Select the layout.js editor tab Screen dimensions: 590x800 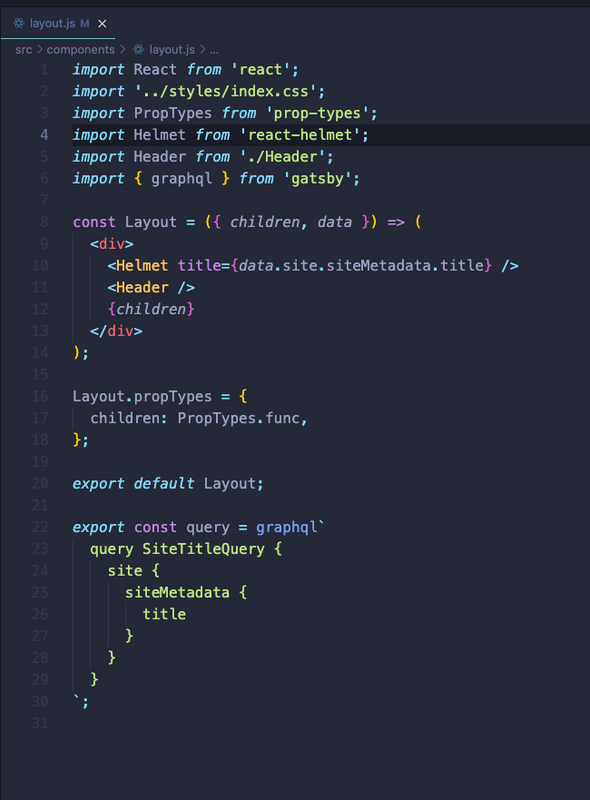click(58, 23)
